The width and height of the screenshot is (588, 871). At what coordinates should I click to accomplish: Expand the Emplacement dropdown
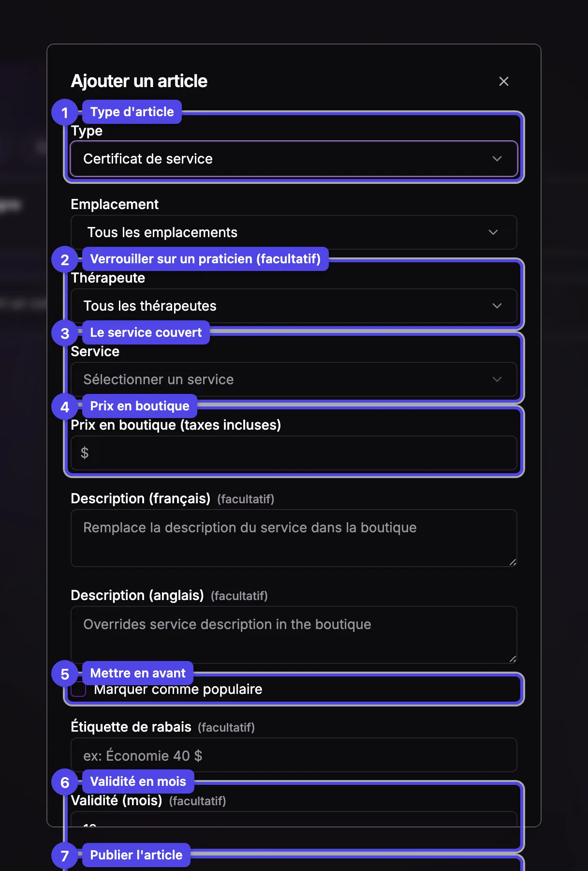pyautogui.click(x=294, y=232)
